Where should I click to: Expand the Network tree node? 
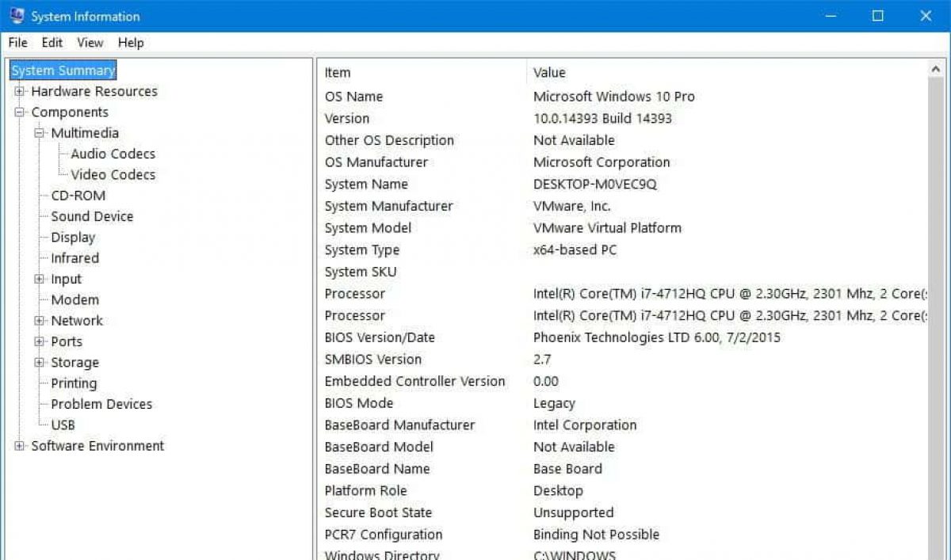point(40,321)
